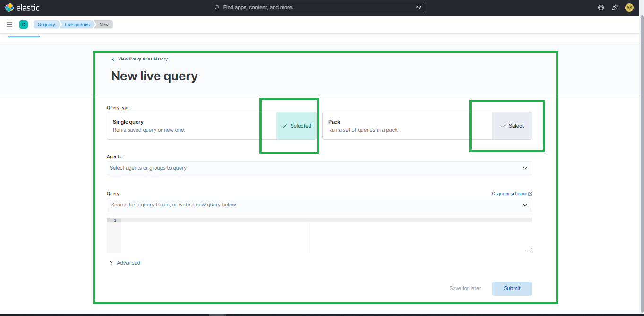Click Save for later

pos(465,288)
